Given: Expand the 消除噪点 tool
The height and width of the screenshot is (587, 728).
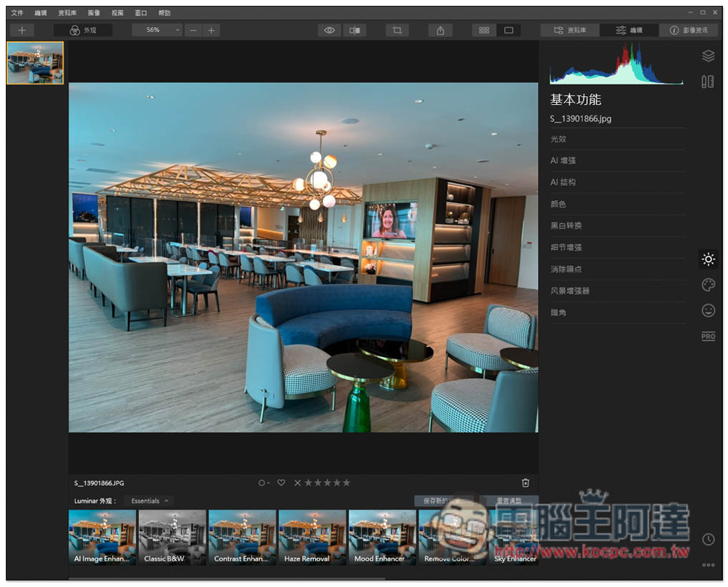Looking at the screenshot, I should (617, 269).
